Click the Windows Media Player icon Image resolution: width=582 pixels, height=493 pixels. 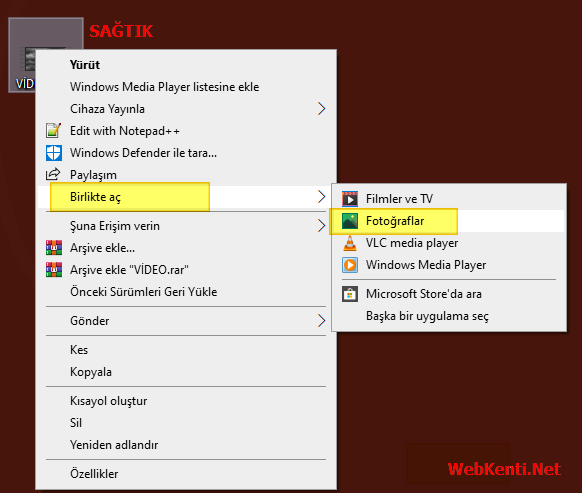click(350, 265)
